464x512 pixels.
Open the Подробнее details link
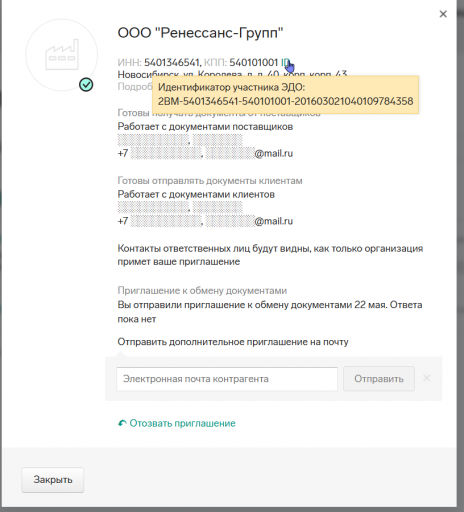(135, 87)
